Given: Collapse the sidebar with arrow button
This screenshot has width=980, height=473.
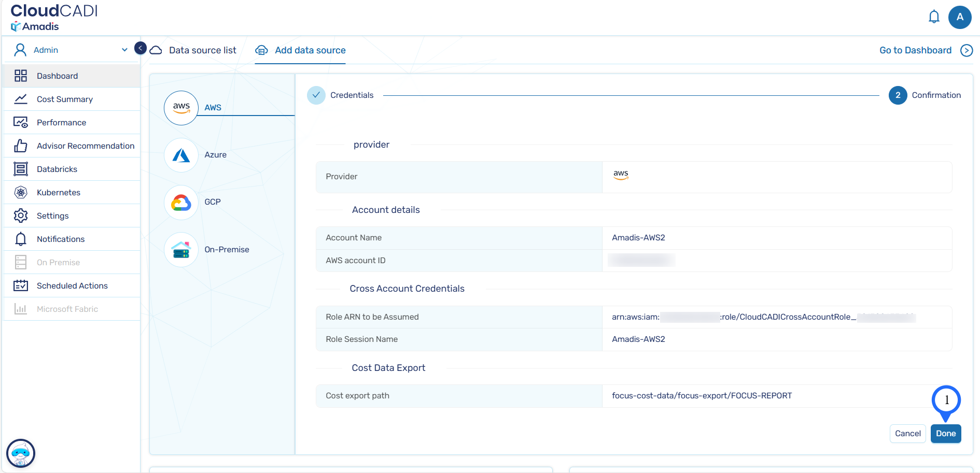Looking at the screenshot, I should point(140,48).
